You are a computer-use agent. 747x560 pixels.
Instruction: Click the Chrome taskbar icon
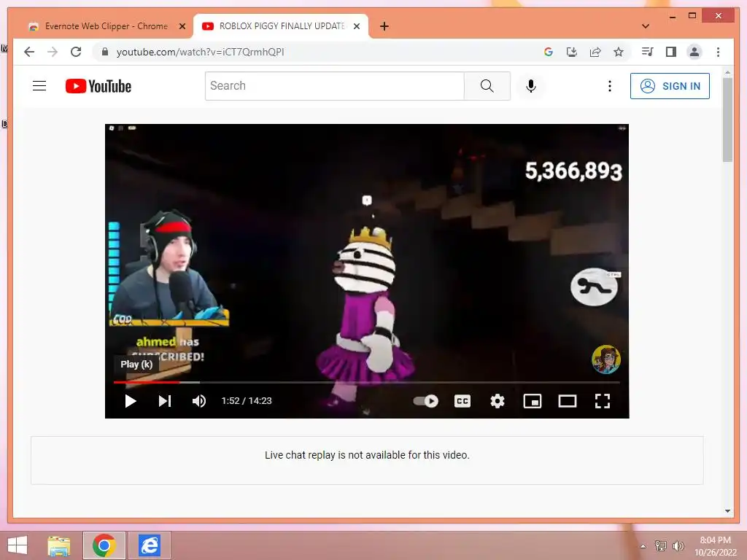coord(104,545)
